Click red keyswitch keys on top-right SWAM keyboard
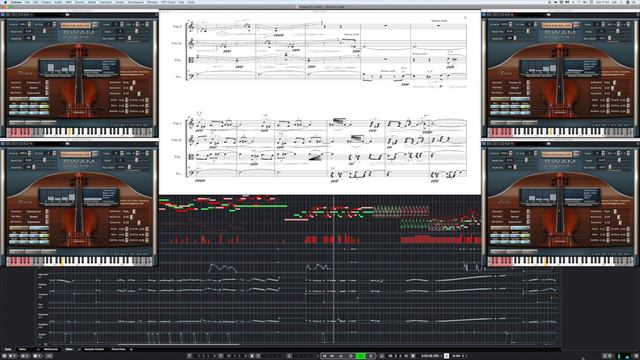This screenshot has height=360, width=640. click(x=500, y=132)
